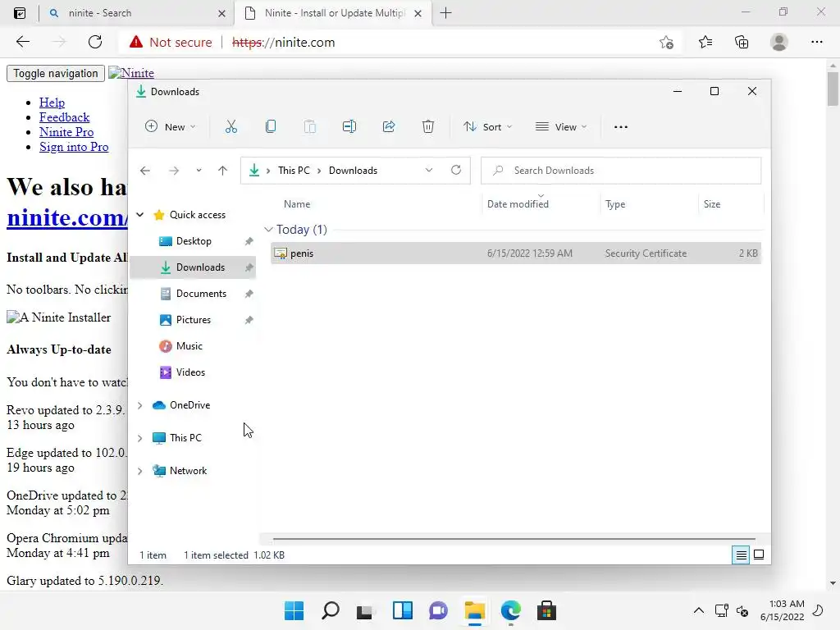Select the Ninite - Install or Update tab
Screen dimensions: 840x630
coord(333,13)
